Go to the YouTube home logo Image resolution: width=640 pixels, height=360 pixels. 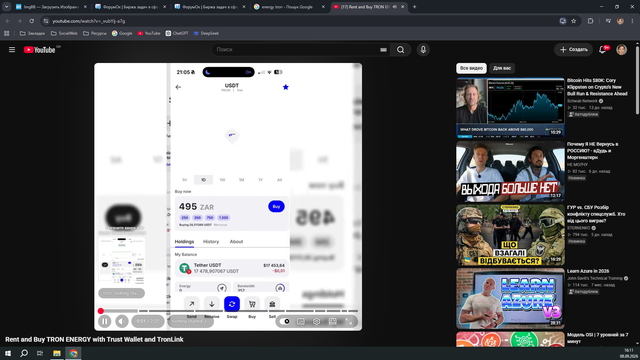[40, 50]
